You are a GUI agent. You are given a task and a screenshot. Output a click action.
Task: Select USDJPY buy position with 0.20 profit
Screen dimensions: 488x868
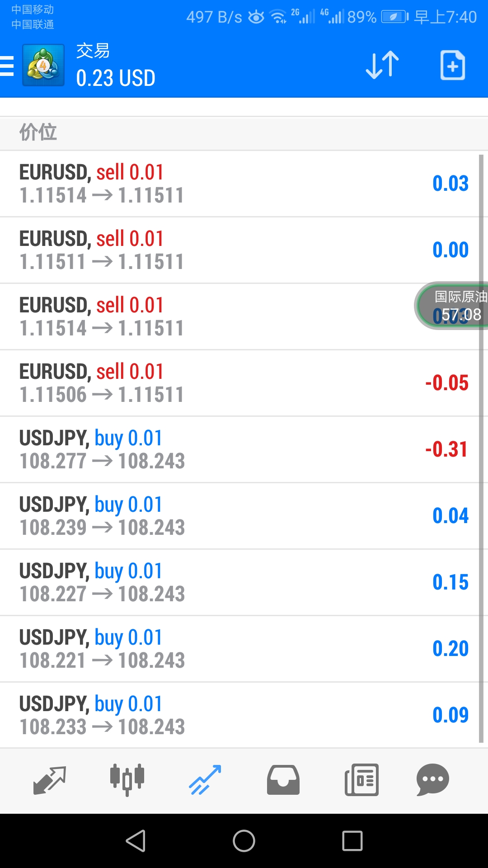click(239, 649)
